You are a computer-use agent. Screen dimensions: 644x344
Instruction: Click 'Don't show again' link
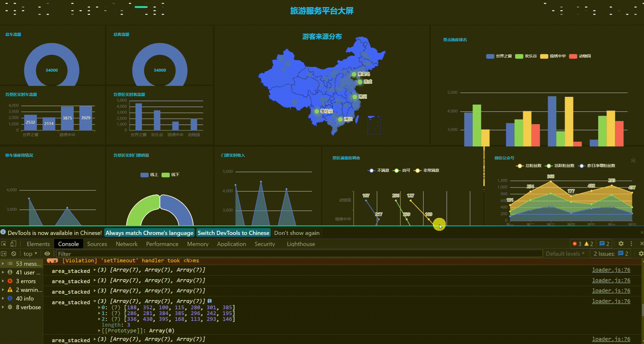click(x=297, y=233)
